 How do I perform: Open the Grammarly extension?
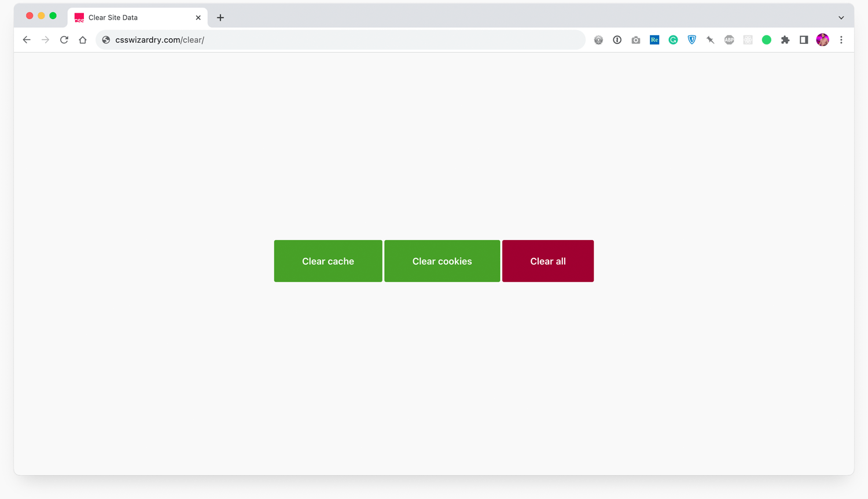pyautogui.click(x=673, y=40)
